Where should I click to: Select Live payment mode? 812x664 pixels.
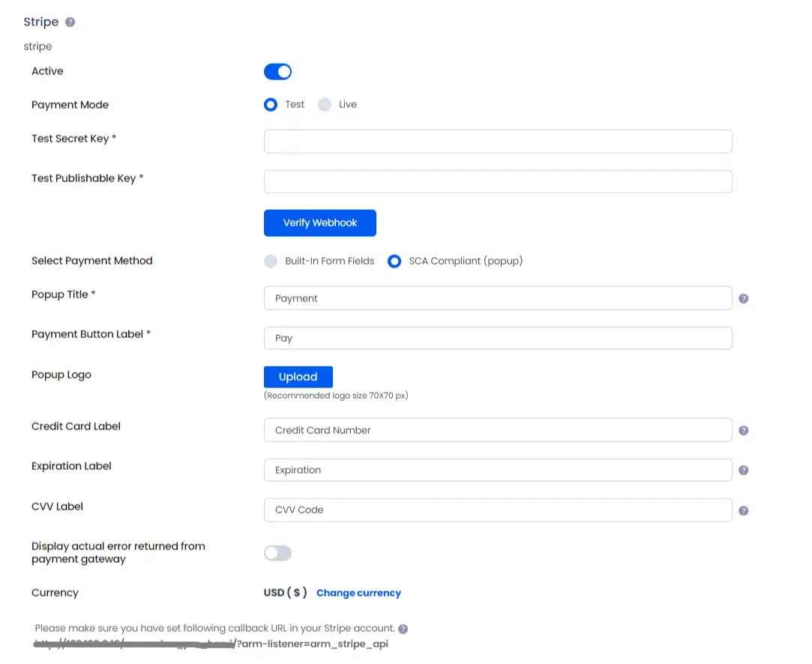pyautogui.click(x=325, y=105)
